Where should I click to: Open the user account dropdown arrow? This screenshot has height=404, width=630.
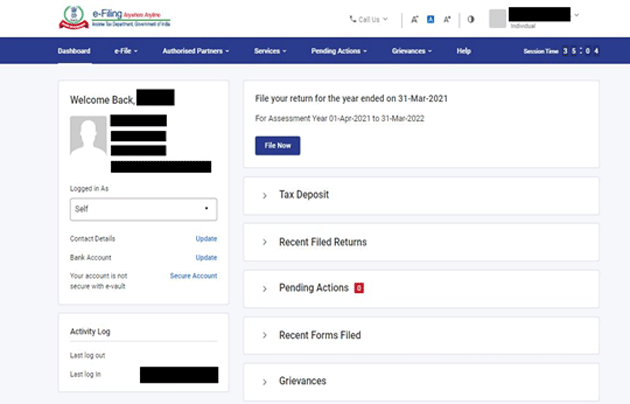pos(576,15)
